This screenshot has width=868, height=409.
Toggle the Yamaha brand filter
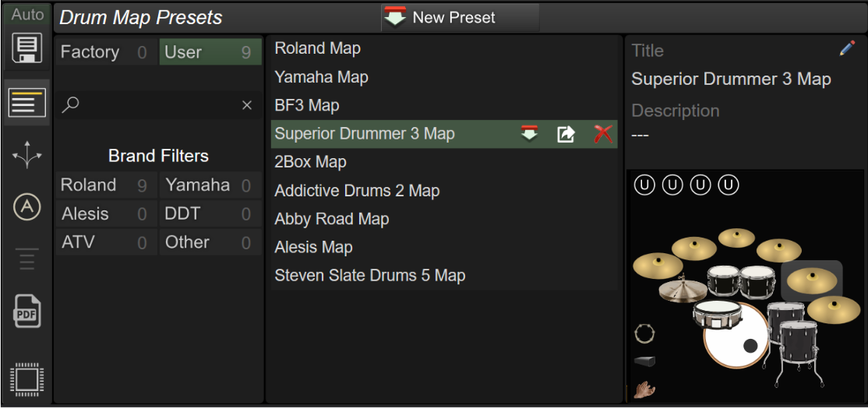tap(210, 185)
